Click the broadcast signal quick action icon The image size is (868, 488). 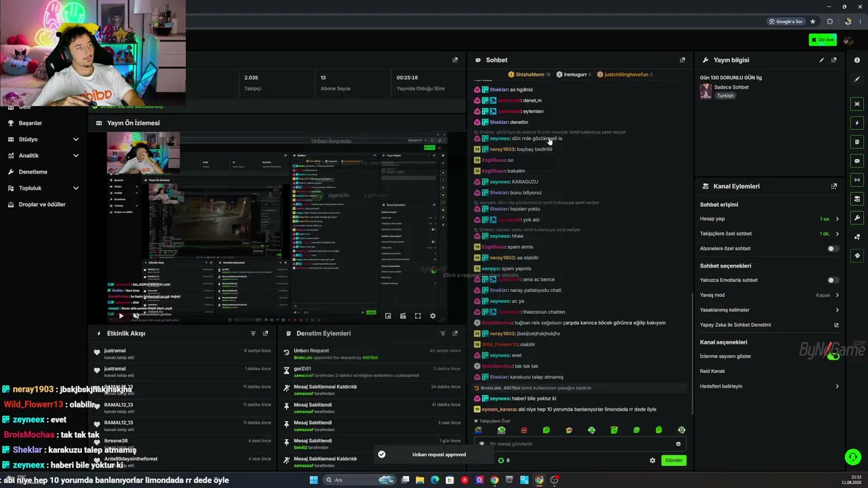[x=857, y=180]
